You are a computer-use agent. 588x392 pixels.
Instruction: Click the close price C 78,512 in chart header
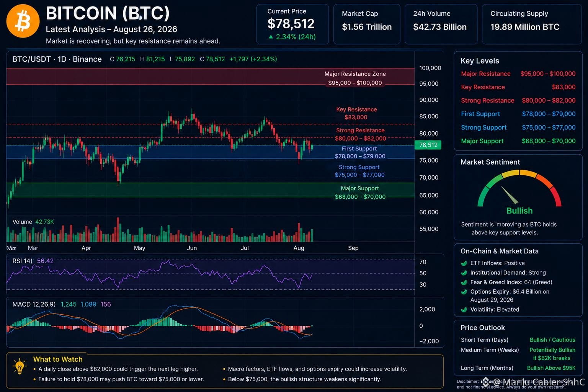212,59
